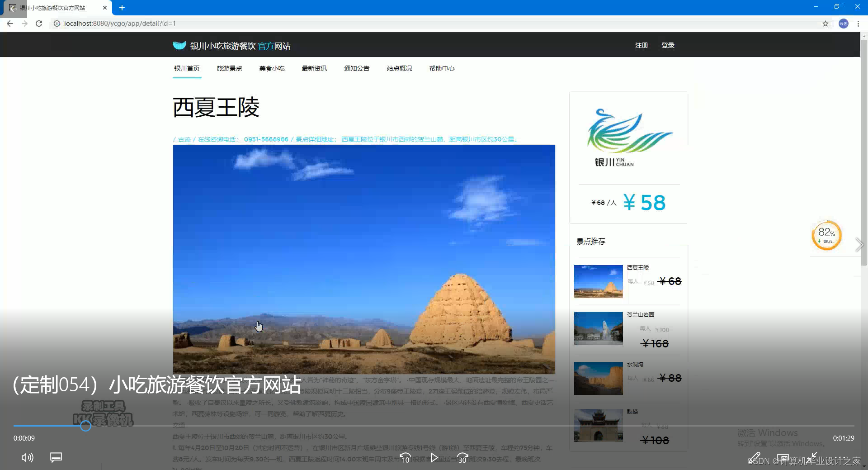The width and height of the screenshot is (868, 470).
Task: Mute the video volume
Action: click(27, 458)
